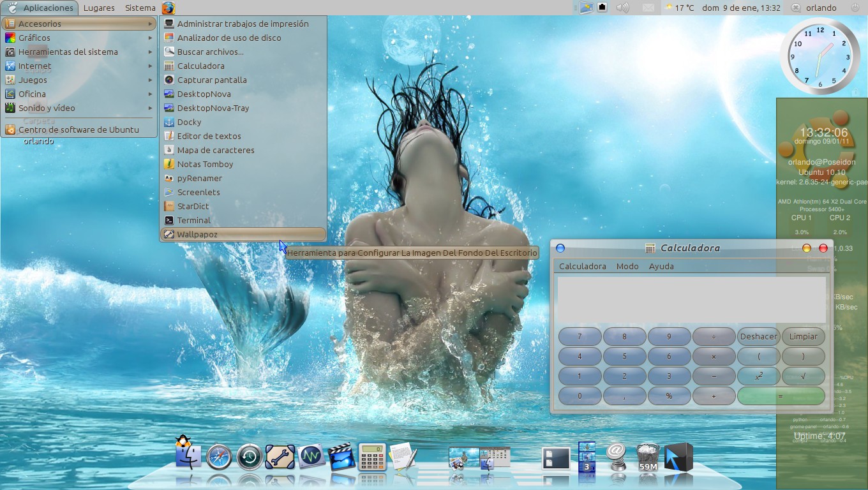Select the Finder window thumbnail in dock

[x=495, y=458]
